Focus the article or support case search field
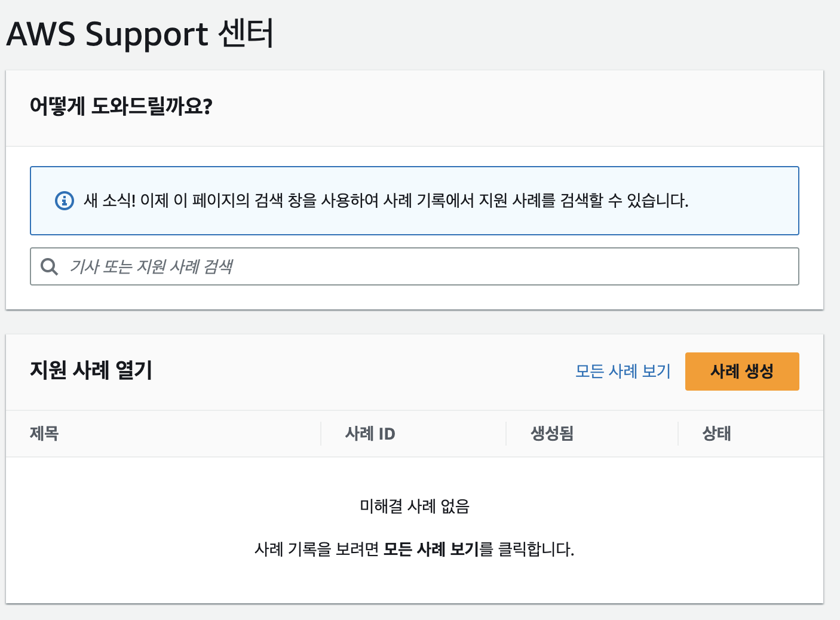 click(415, 266)
